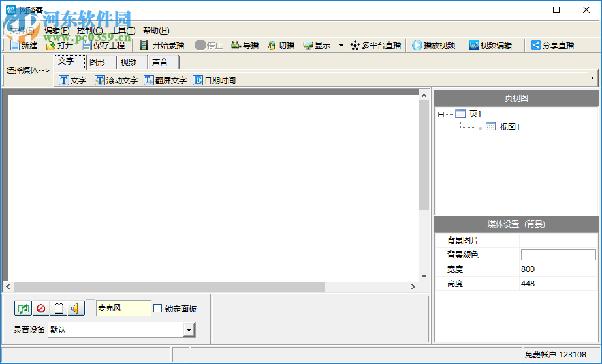
Task: Insert 文字 text media item
Action: coord(72,80)
